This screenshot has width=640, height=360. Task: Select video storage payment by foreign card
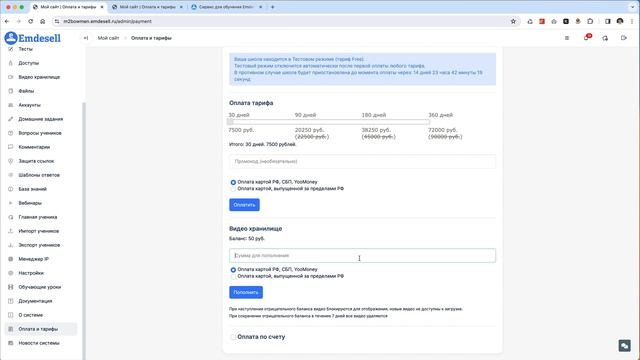click(233, 276)
